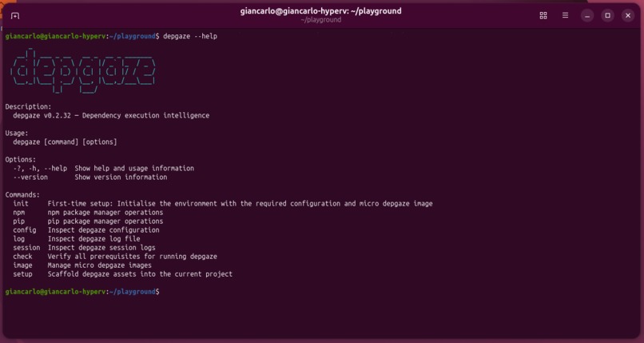Click the depgaze ASCII art logo

point(83,71)
